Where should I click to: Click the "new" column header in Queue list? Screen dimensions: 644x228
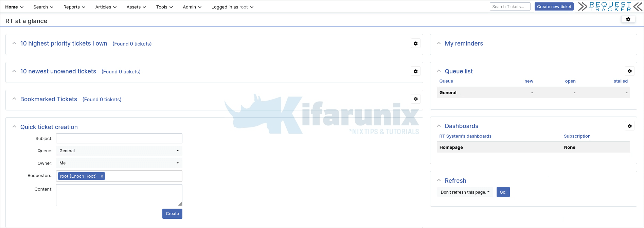pyautogui.click(x=529, y=81)
